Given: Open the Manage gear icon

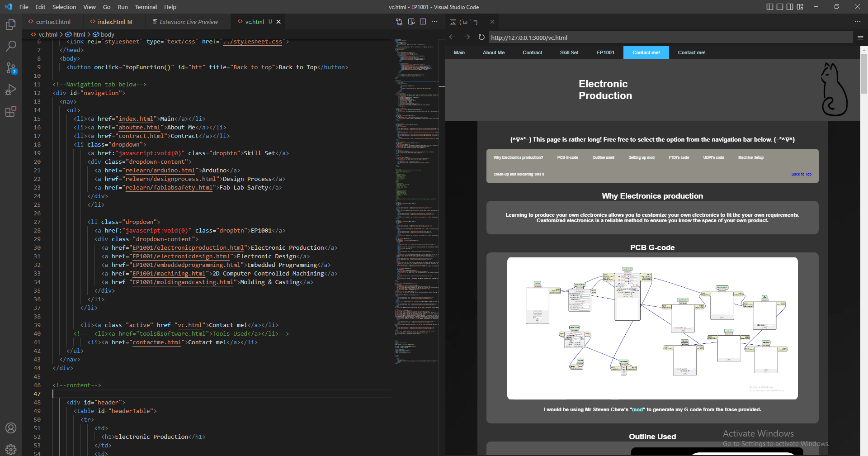Looking at the screenshot, I should click(11, 449).
